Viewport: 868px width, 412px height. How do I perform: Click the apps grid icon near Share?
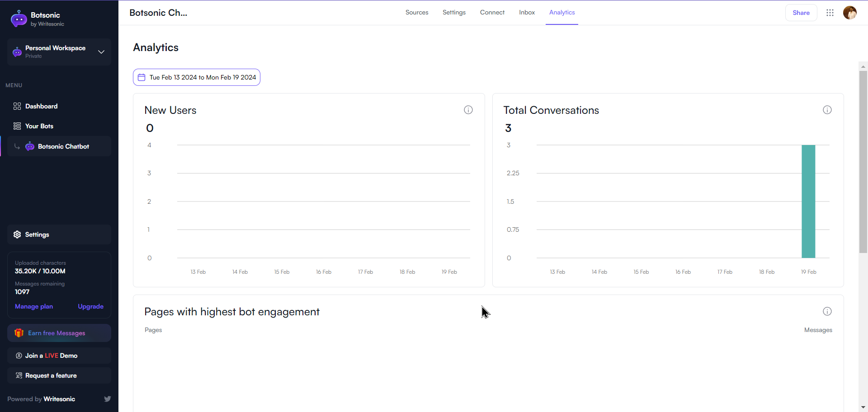coord(830,13)
